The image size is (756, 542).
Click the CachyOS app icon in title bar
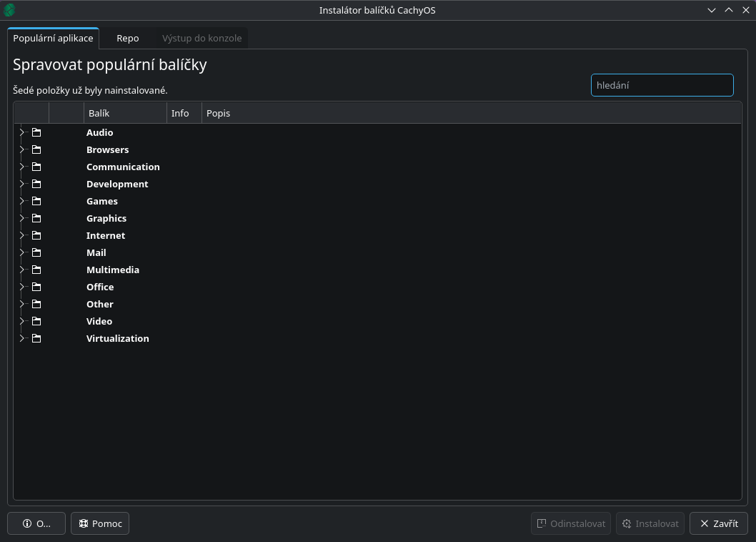pos(9,10)
